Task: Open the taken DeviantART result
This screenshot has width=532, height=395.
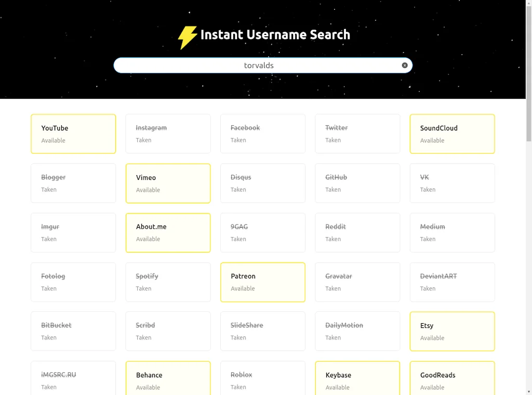Action: pos(452,282)
